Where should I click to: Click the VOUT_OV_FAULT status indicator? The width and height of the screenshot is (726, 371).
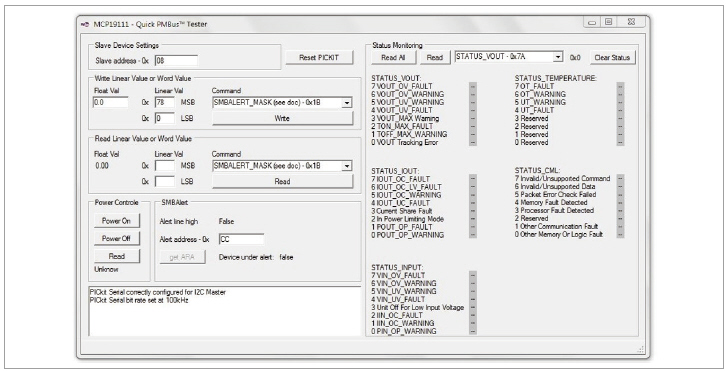[472, 86]
